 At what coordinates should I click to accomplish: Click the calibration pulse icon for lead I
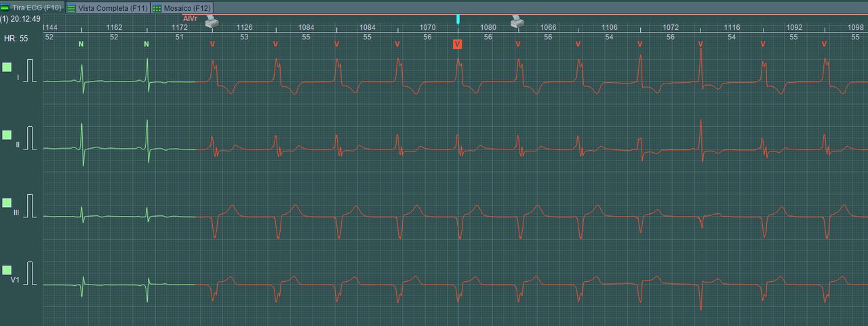coord(29,70)
